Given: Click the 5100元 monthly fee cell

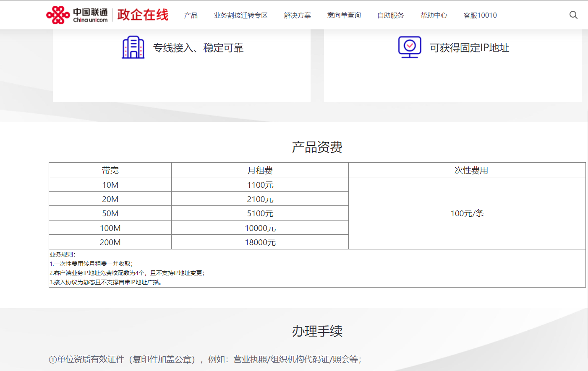Looking at the screenshot, I should pyautogui.click(x=260, y=213).
